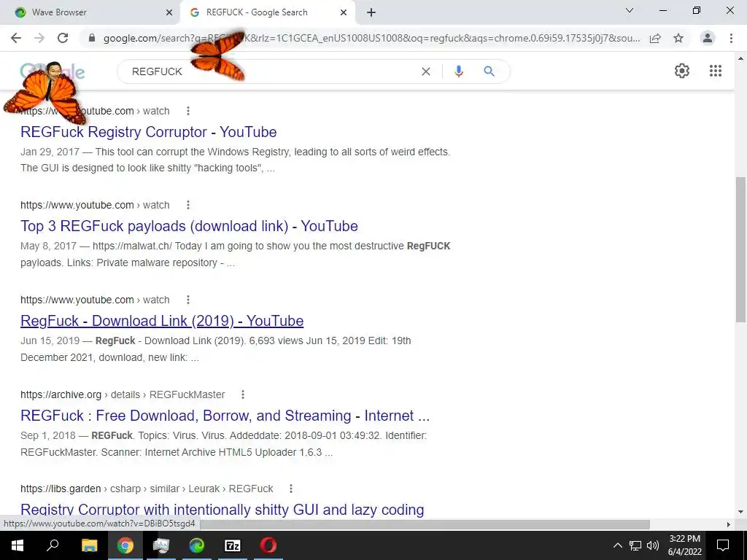The image size is (747, 560).
Task: Click the network tray icon
Action: pyautogui.click(x=635, y=545)
